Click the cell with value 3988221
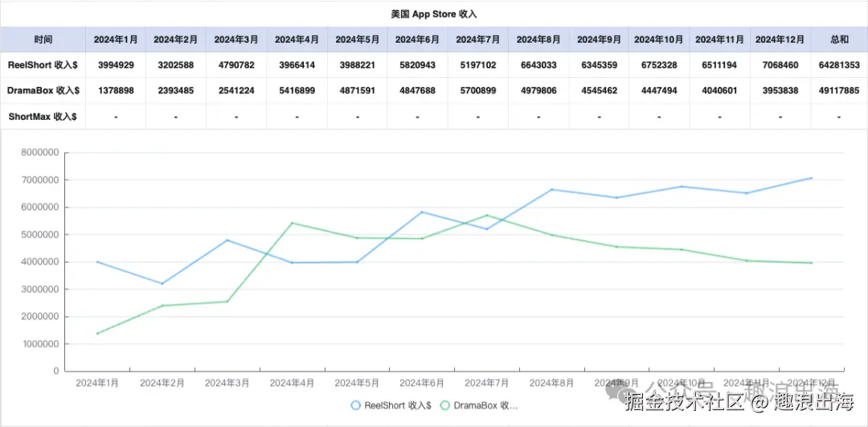Viewport: 868px width, 427px height. (x=358, y=65)
